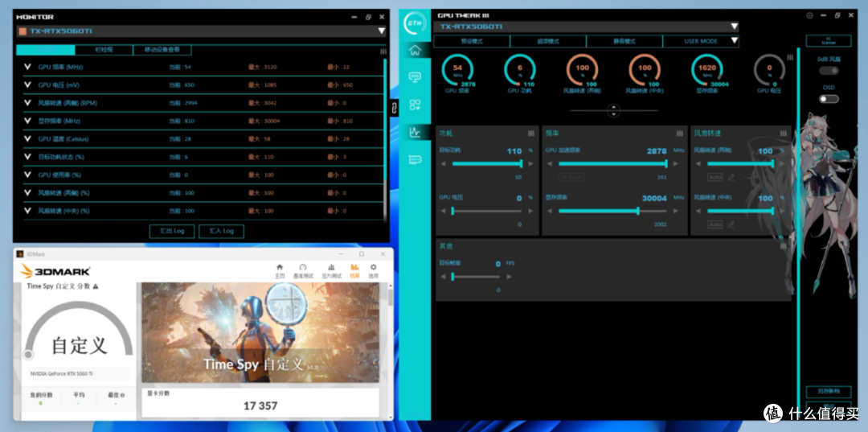868x432 pixels.
Task: Click the Monitor window column options bars icon
Action: [383, 51]
